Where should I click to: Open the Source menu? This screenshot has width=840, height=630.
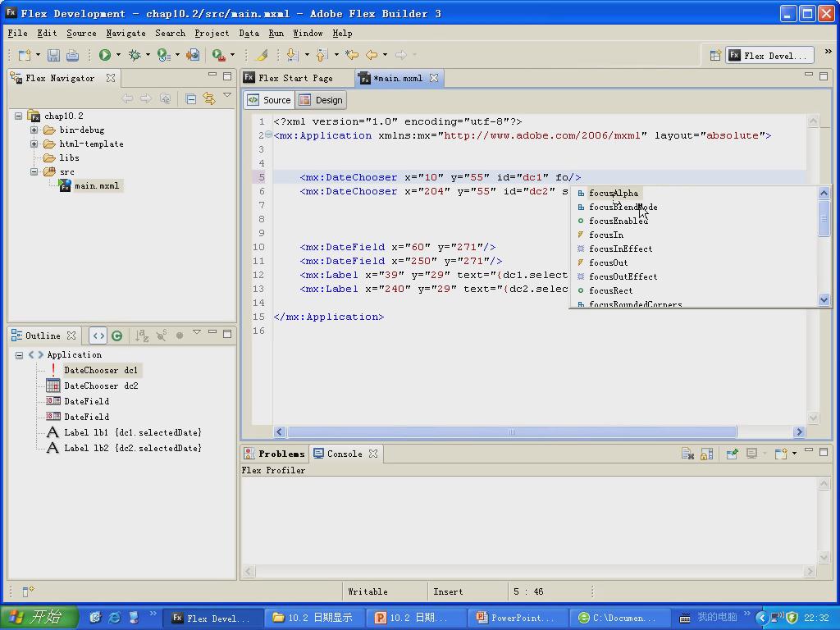click(x=81, y=33)
